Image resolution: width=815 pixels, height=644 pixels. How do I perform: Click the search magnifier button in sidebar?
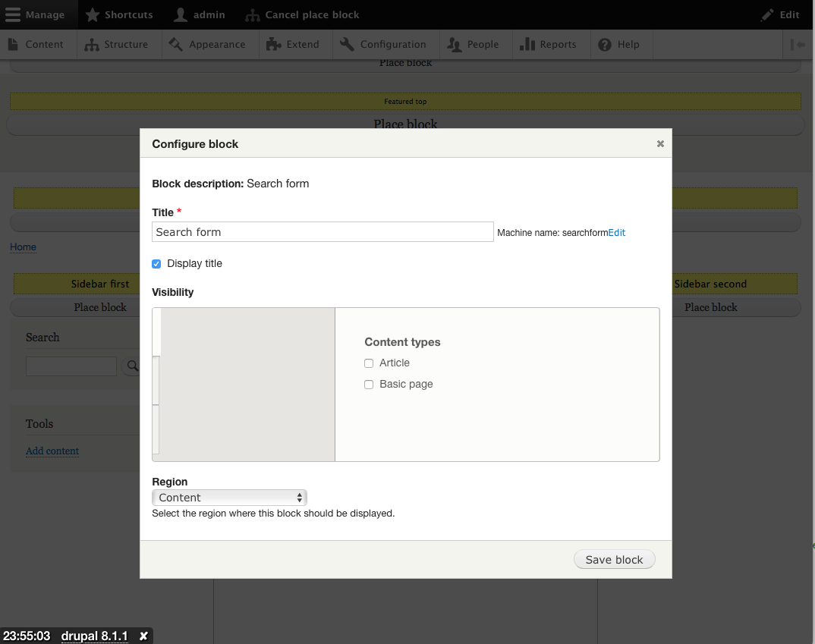coord(132,366)
